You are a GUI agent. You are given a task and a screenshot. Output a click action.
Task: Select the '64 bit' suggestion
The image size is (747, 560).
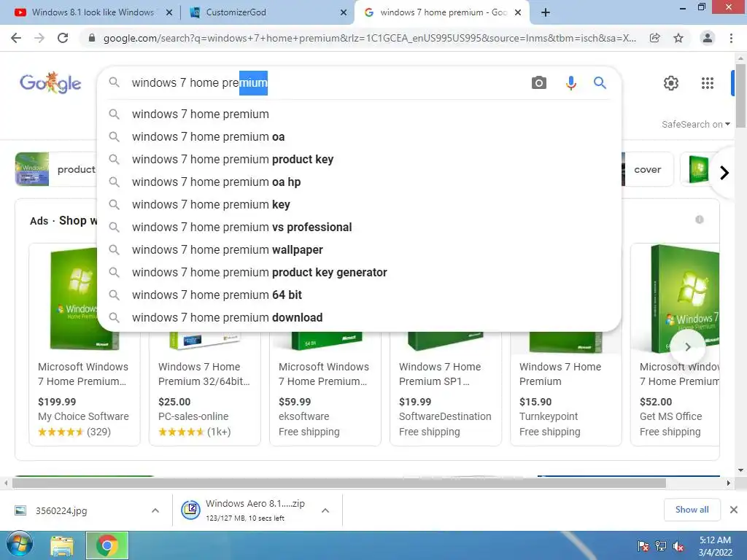pos(359,295)
